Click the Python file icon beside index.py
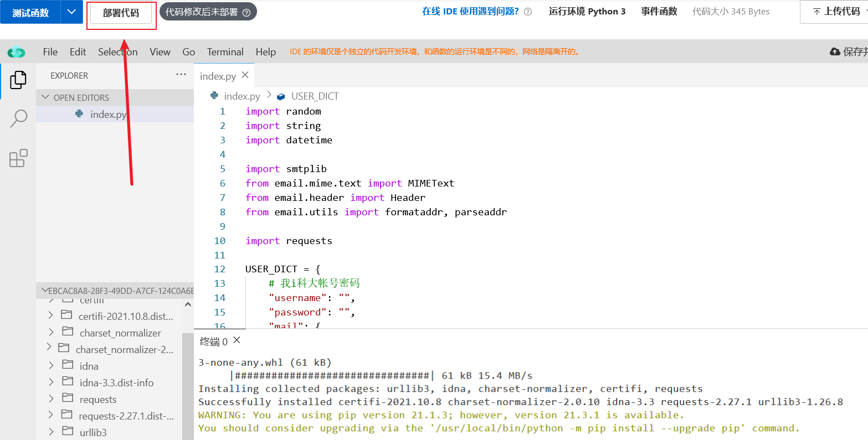Image resolution: width=868 pixels, height=440 pixels. pos(79,113)
